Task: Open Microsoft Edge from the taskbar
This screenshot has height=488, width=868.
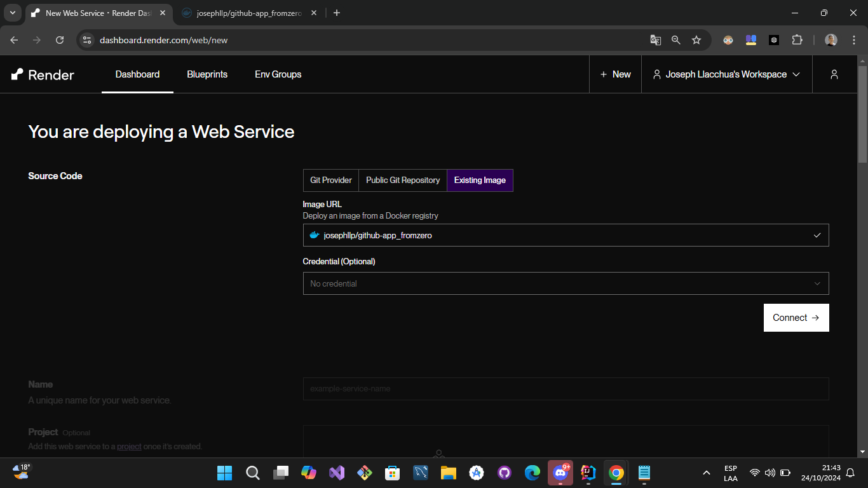Action: tap(532, 473)
